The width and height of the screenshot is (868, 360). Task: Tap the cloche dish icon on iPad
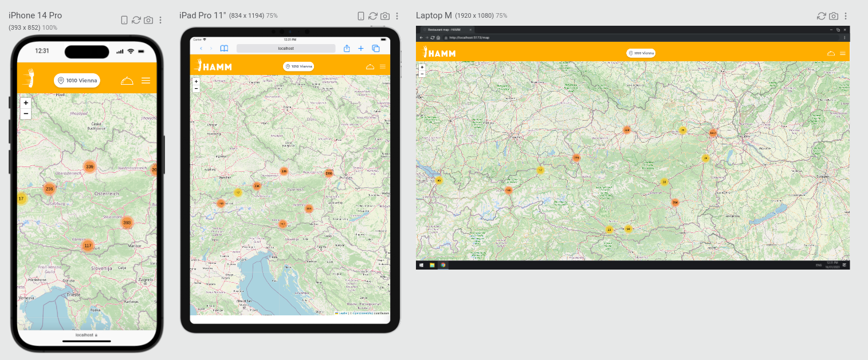(x=370, y=67)
